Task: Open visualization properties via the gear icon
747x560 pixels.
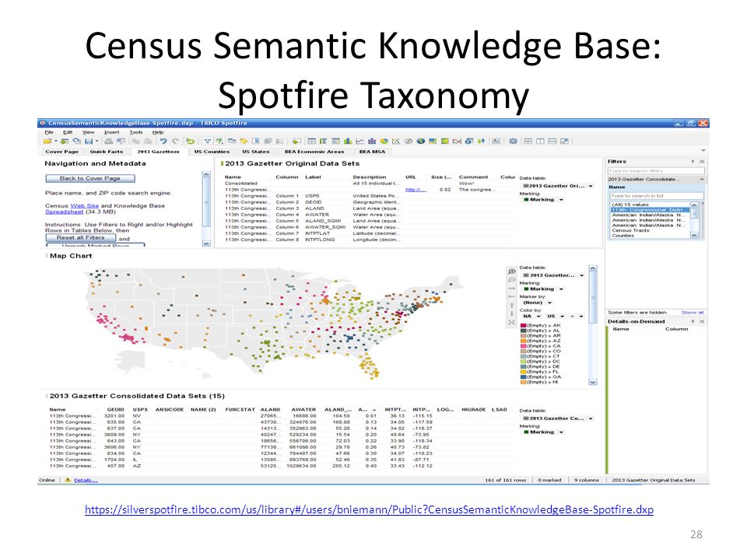Action: pyautogui.click(x=513, y=141)
